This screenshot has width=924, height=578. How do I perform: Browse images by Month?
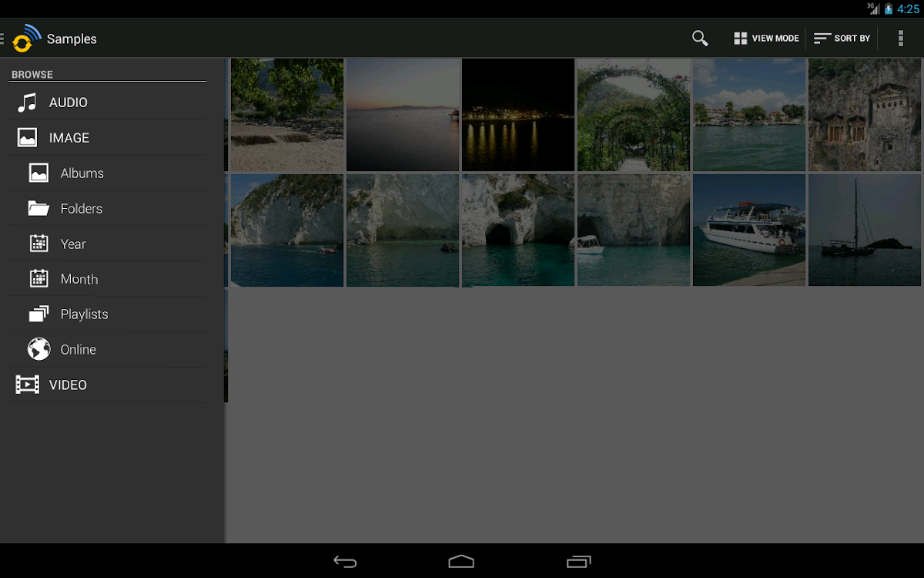[x=79, y=279]
